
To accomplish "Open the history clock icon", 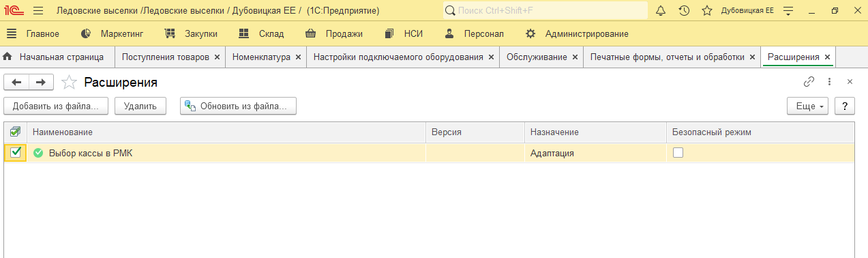I will [x=684, y=11].
